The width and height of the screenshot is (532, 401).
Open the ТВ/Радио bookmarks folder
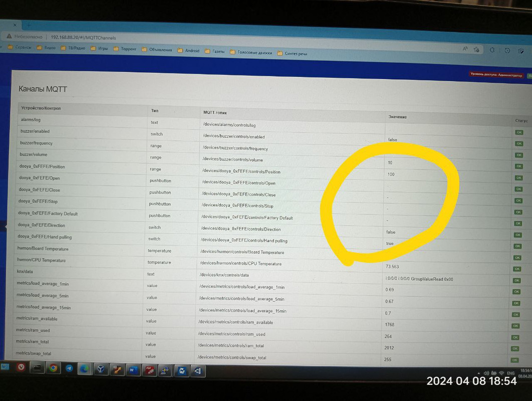tap(73, 48)
